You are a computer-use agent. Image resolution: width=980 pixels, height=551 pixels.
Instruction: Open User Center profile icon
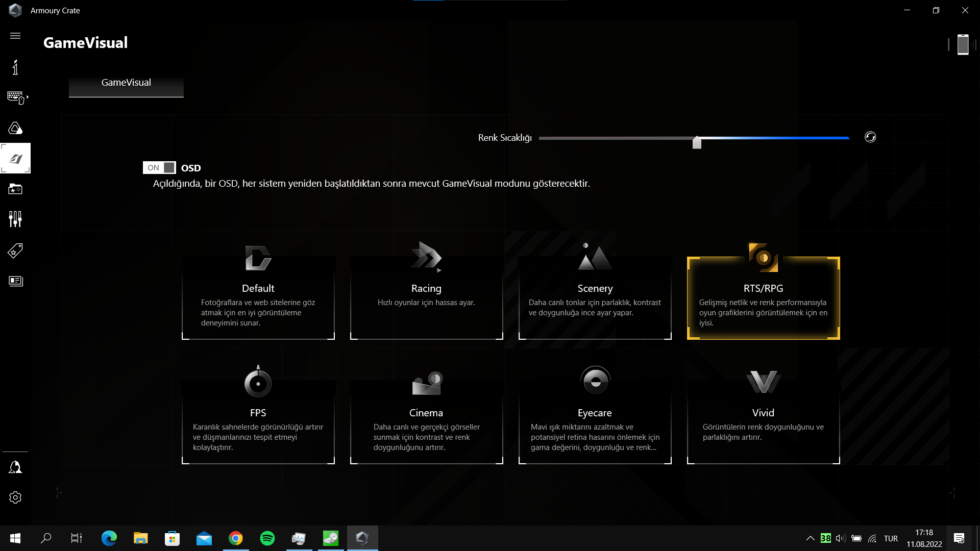(x=15, y=467)
